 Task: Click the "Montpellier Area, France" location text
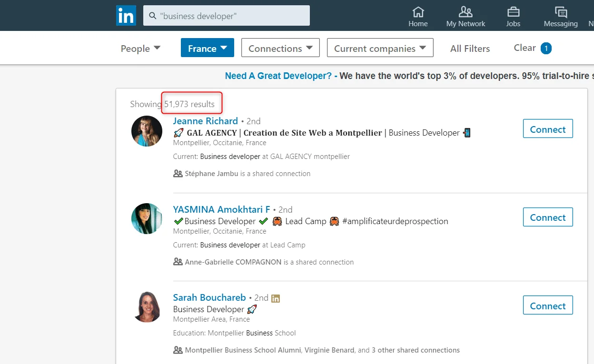click(211, 319)
